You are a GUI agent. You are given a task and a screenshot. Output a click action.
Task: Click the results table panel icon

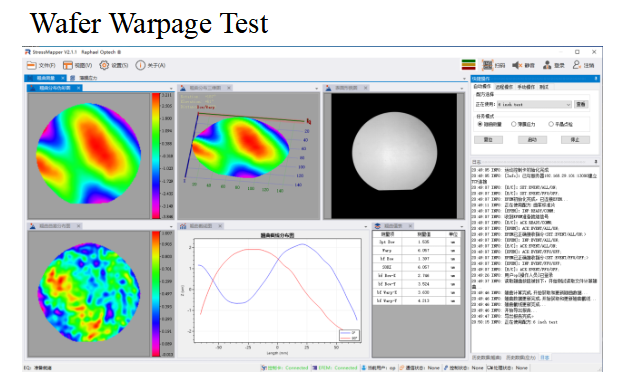pyautogui.click(x=377, y=226)
